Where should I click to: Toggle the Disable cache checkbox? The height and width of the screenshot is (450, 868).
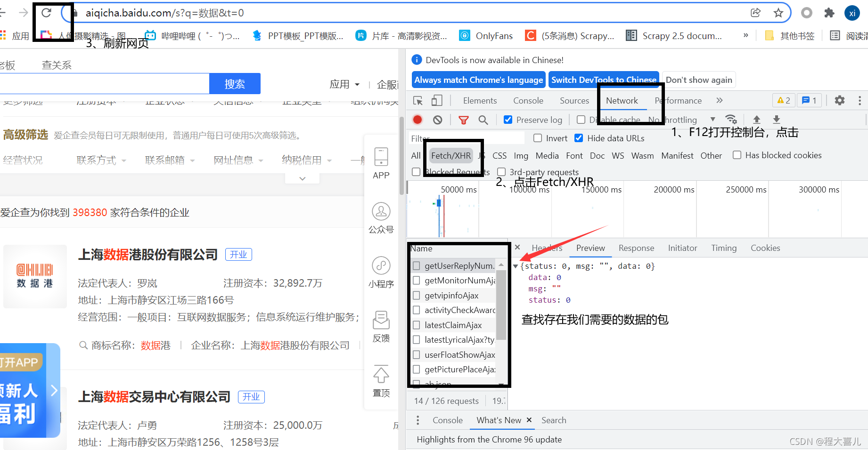pos(581,120)
